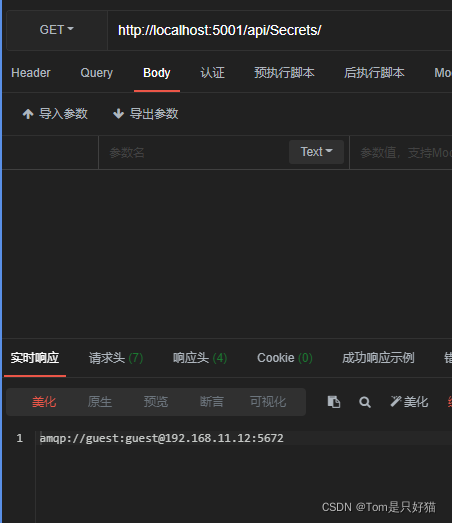The width and height of the screenshot is (452, 523).
Task: Click the 导出参数 button
Action: tap(145, 114)
